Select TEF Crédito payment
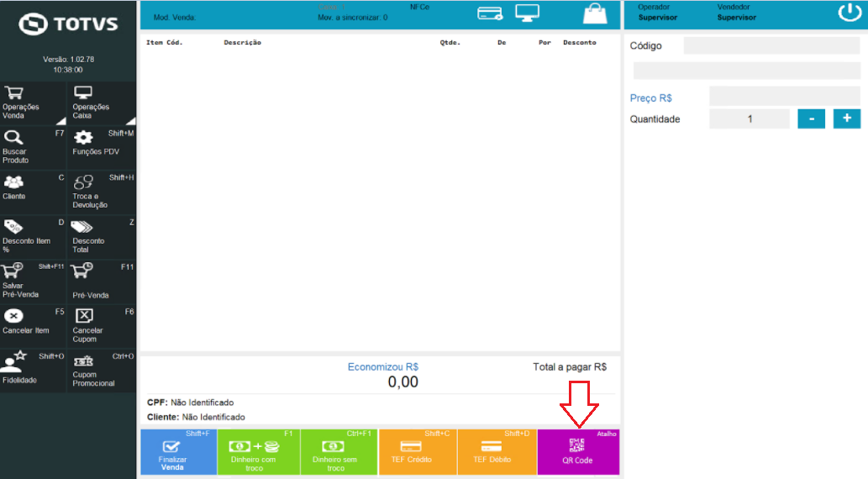This screenshot has width=868, height=479. pyautogui.click(x=418, y=452)
